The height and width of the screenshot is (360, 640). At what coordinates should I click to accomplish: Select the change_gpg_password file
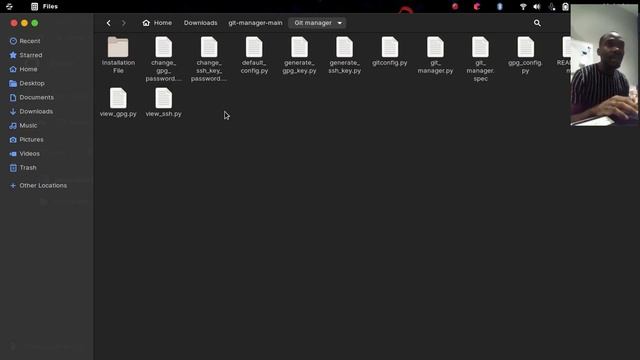point(163,59)
